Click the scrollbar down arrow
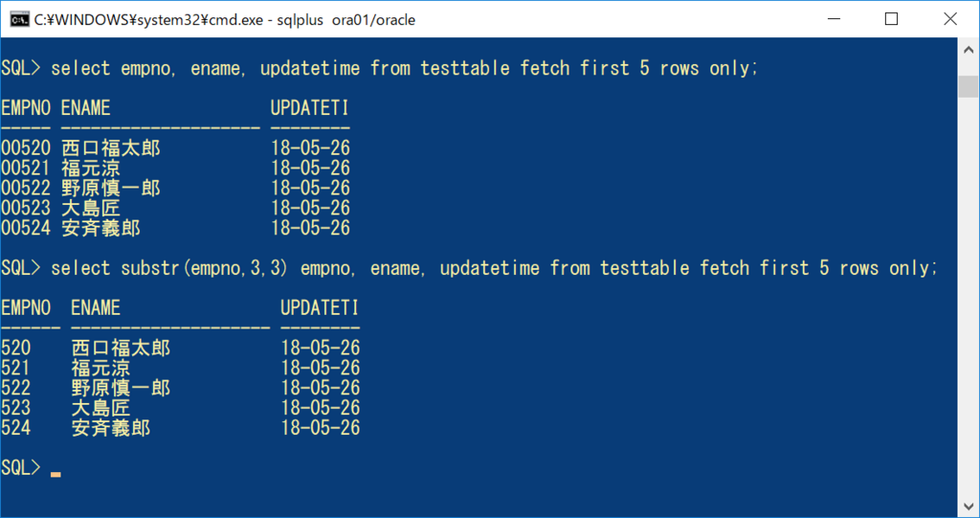980x518 pixels. [x=969, y=507]
